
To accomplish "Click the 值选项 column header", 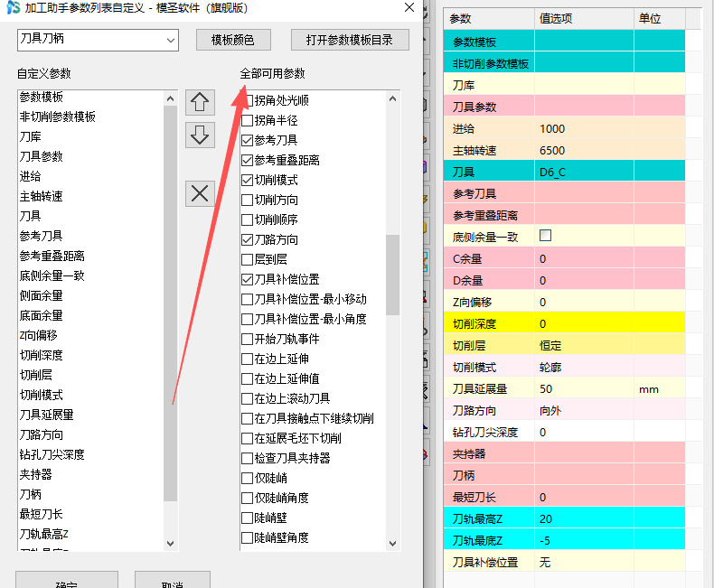I will [584, 19].
